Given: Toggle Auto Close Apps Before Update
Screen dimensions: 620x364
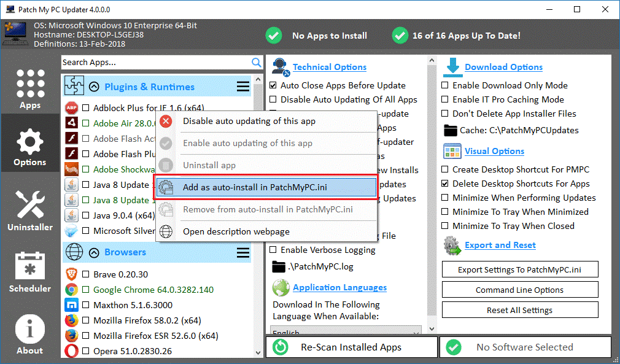Looking at the screenshot, I should tap(273, 85).
